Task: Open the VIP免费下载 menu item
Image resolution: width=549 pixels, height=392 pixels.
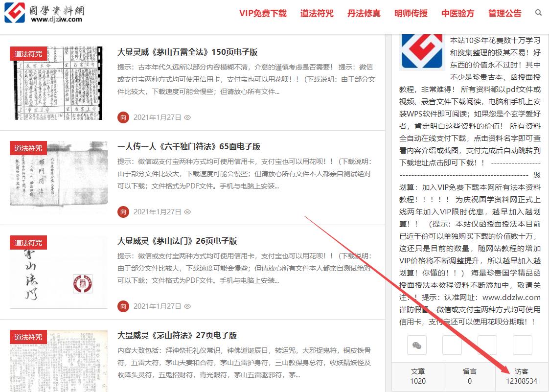Action: click(263, 13)
